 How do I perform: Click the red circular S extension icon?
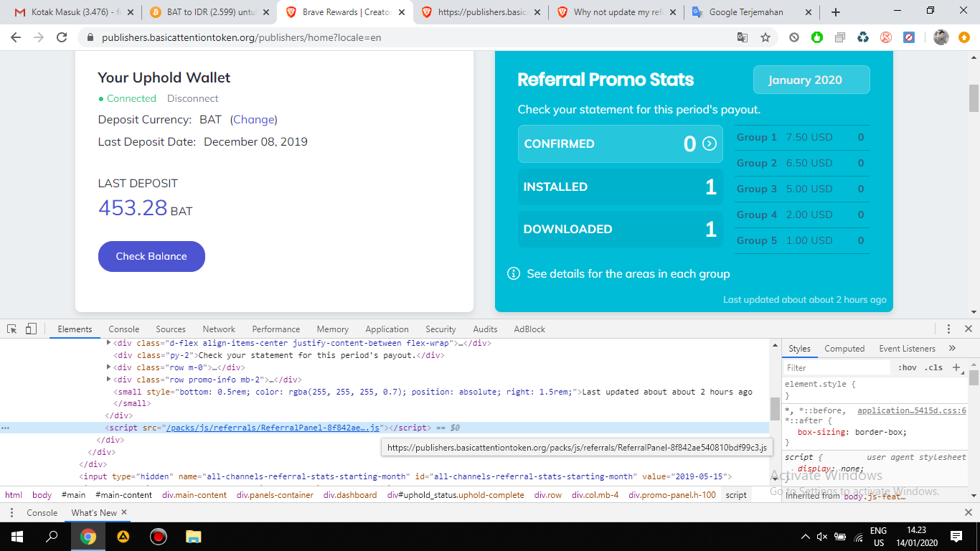886,37
